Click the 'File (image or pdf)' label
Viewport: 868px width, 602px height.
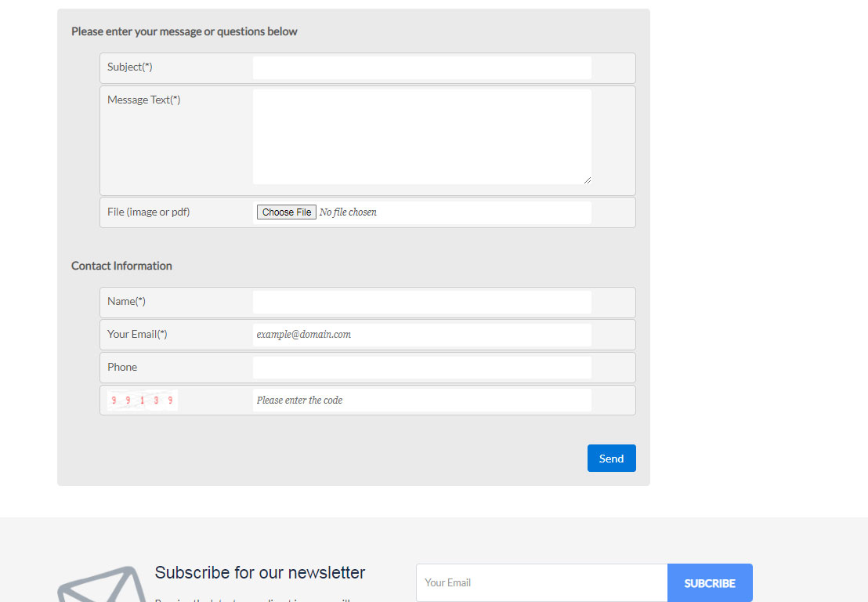tap(148, 212)
